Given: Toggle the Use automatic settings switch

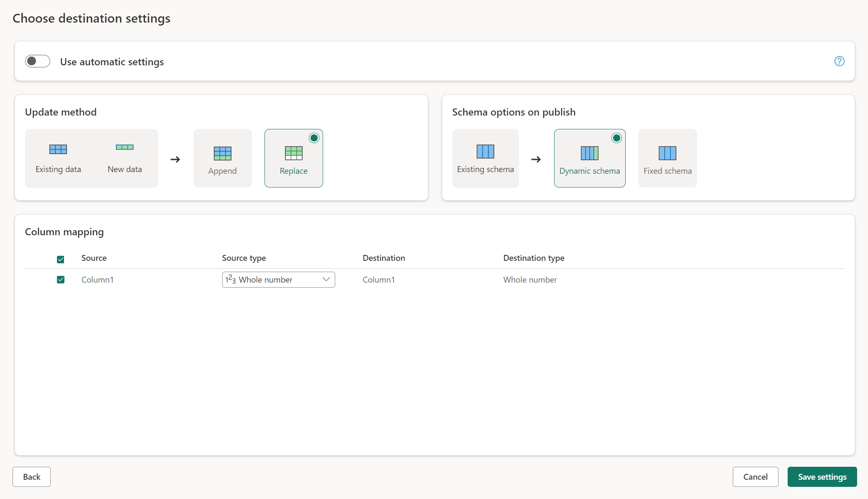Looking at the screenshot, I should pos(37,61).
